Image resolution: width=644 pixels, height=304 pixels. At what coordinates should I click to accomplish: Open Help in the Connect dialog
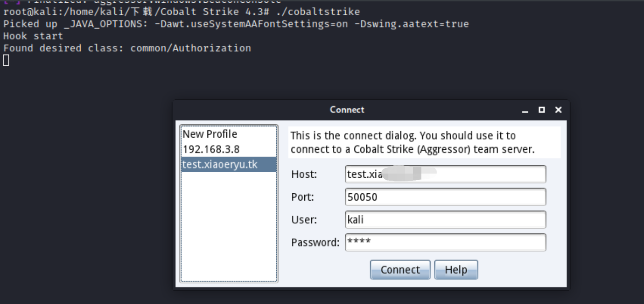pyautogui.click(x=456, y=270)
